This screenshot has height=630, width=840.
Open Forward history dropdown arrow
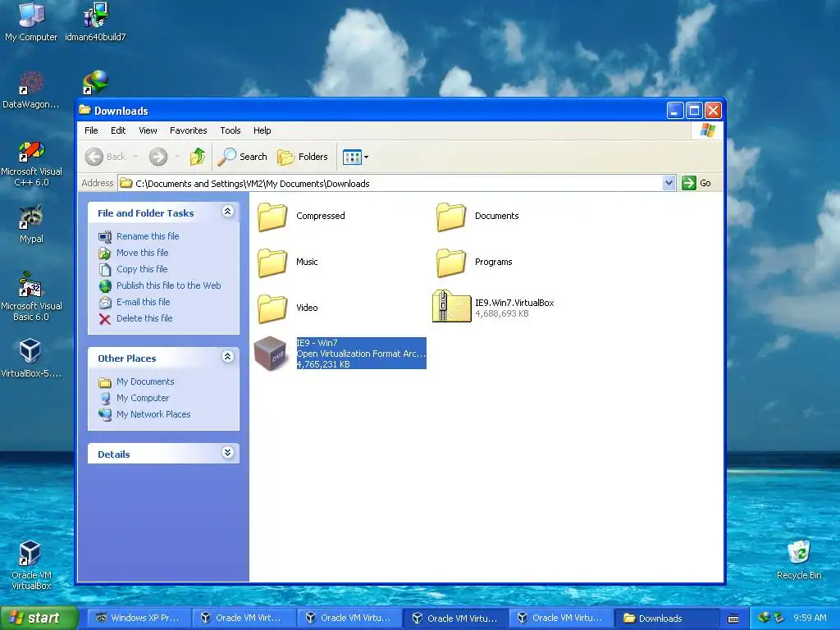177,157
